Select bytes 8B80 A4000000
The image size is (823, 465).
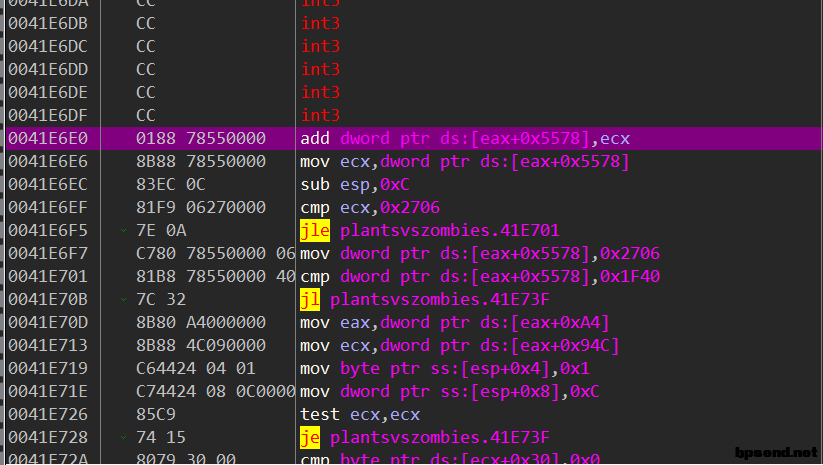[x=201, y=323]
